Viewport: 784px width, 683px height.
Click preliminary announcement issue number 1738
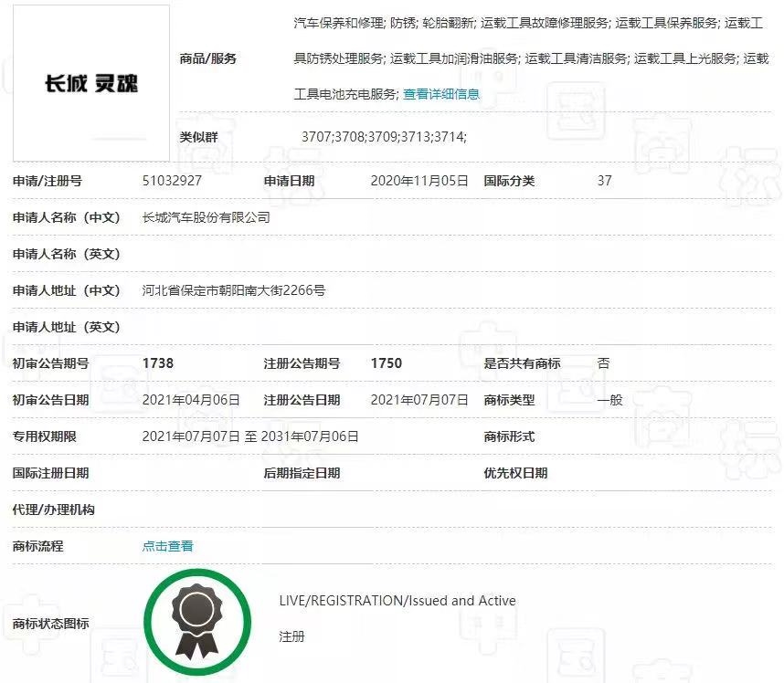tap(158, 363)
